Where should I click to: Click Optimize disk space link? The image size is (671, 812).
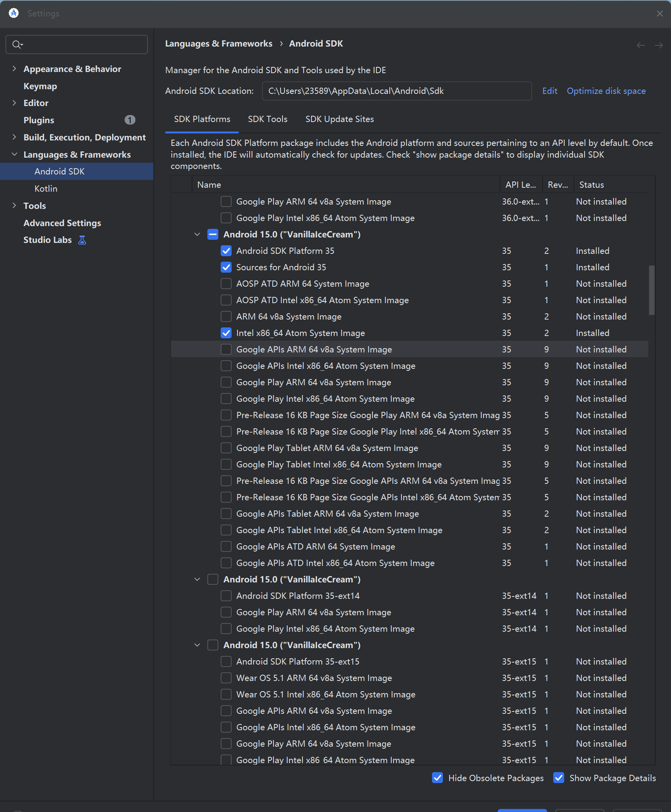(x=606, y=91)
